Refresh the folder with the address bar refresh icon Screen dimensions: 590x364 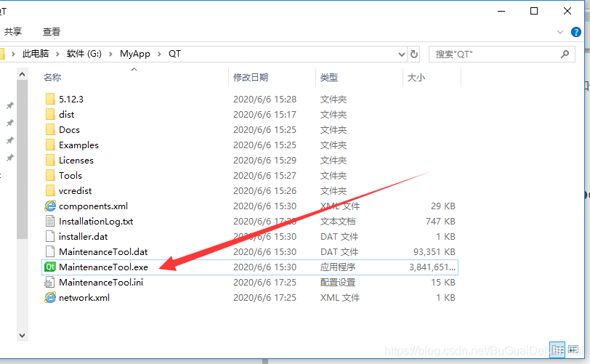pos(414,54)
